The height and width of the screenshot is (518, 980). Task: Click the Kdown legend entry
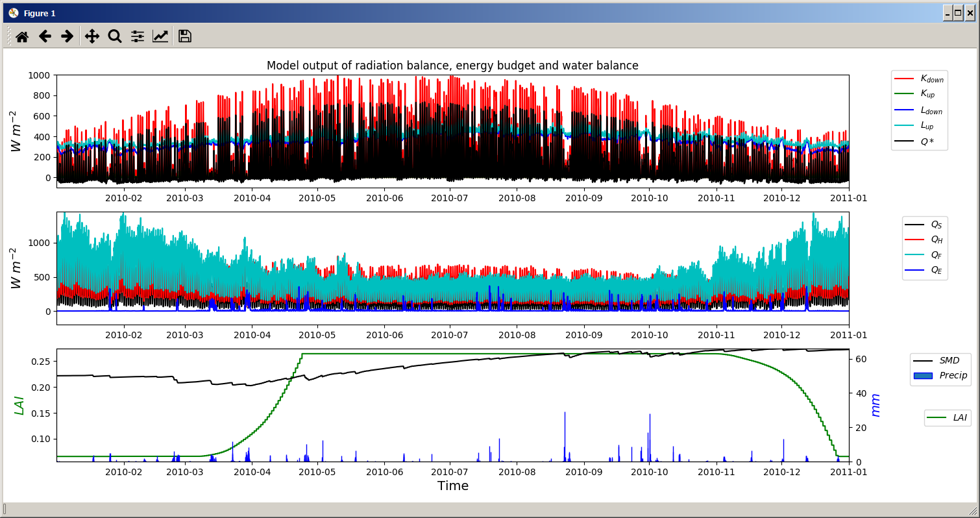click(x=919, y=79)
